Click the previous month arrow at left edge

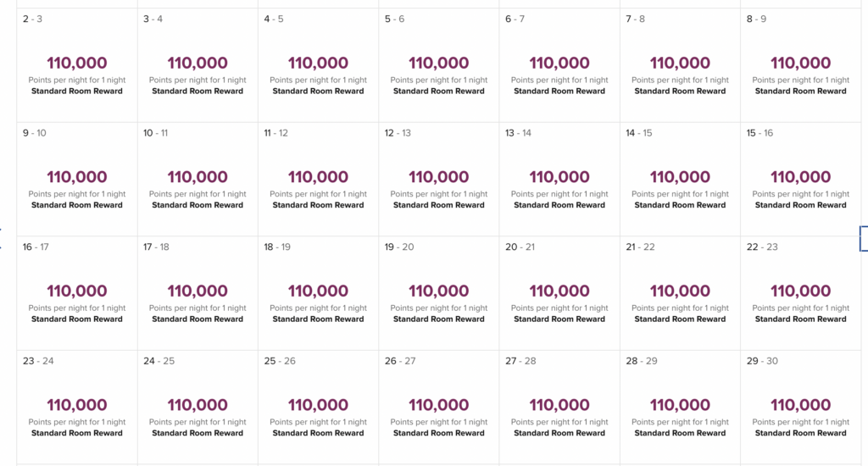click(2, 238)
